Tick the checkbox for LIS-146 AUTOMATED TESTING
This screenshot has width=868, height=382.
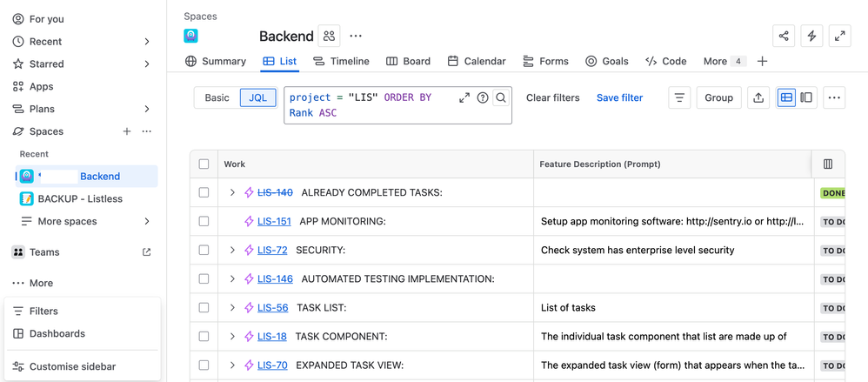(x=204, y=279)
